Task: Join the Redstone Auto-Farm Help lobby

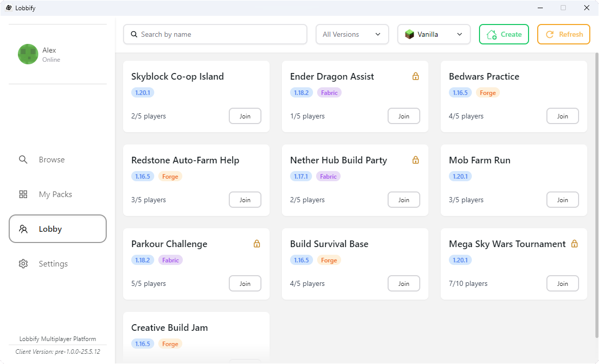Action: [x=245, y=200]
